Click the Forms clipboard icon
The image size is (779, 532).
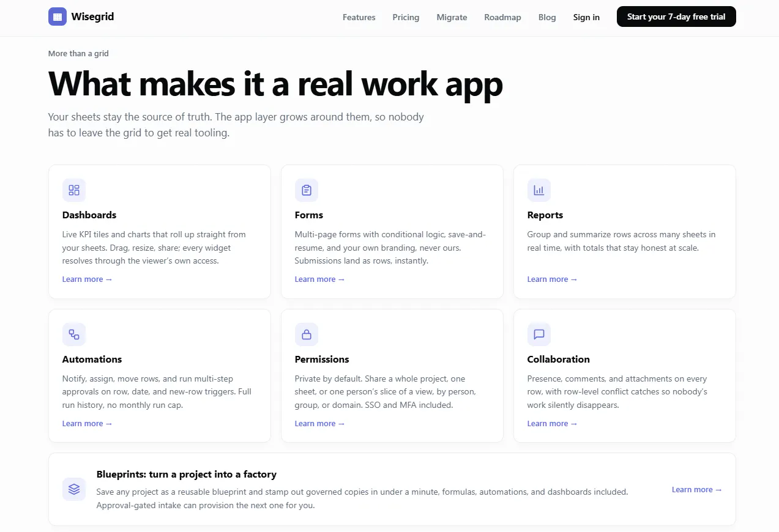(x=307, y=190)
